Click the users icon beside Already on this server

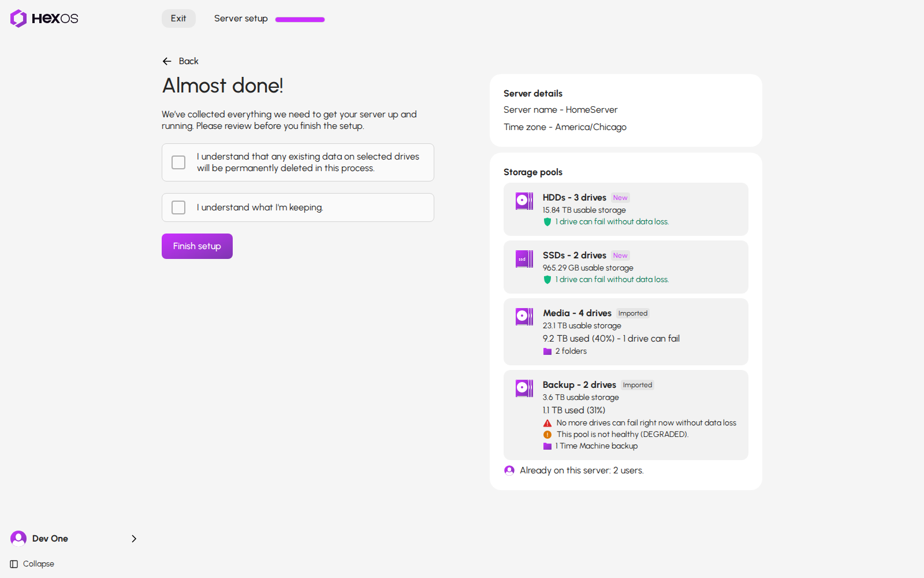pyautogui.click(x=509, y=470)
